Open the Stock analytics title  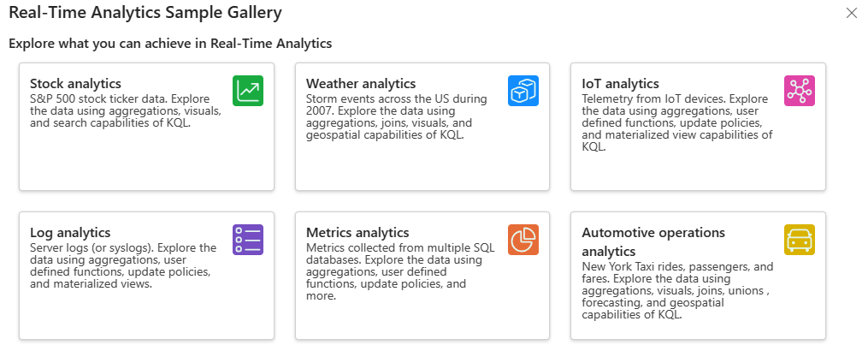75,84
